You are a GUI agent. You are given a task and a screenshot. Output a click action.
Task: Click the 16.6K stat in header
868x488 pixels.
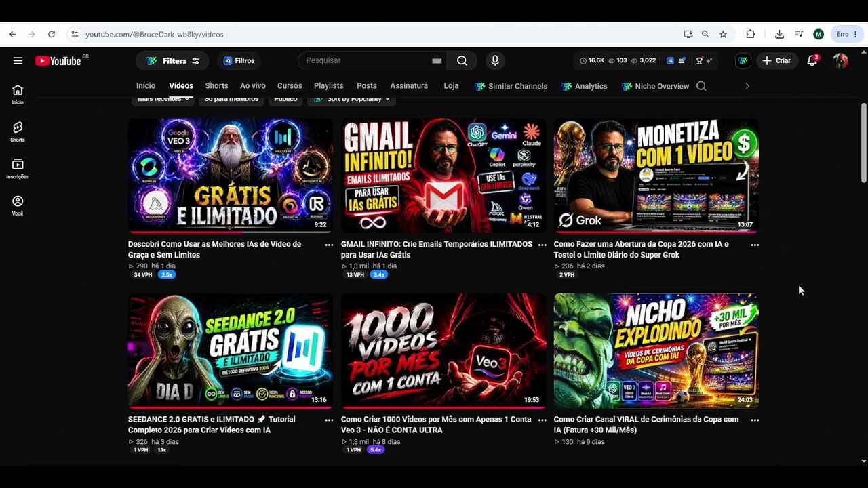(592, 60)
